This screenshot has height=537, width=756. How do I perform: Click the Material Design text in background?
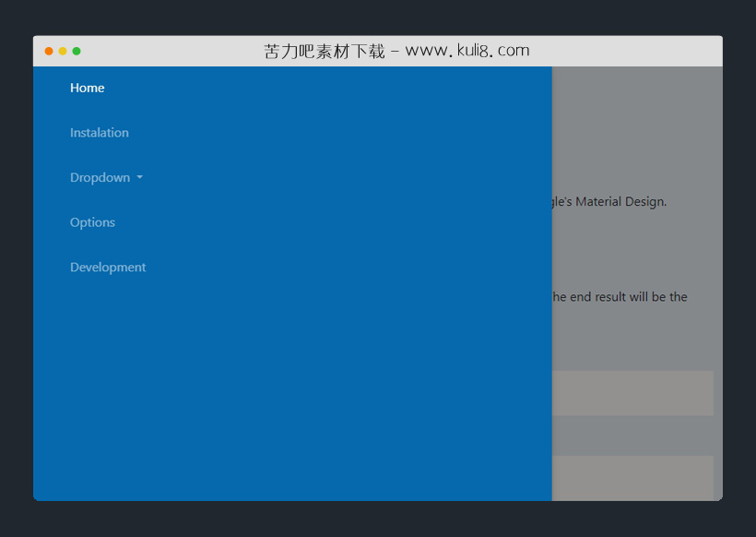[618, 201]
